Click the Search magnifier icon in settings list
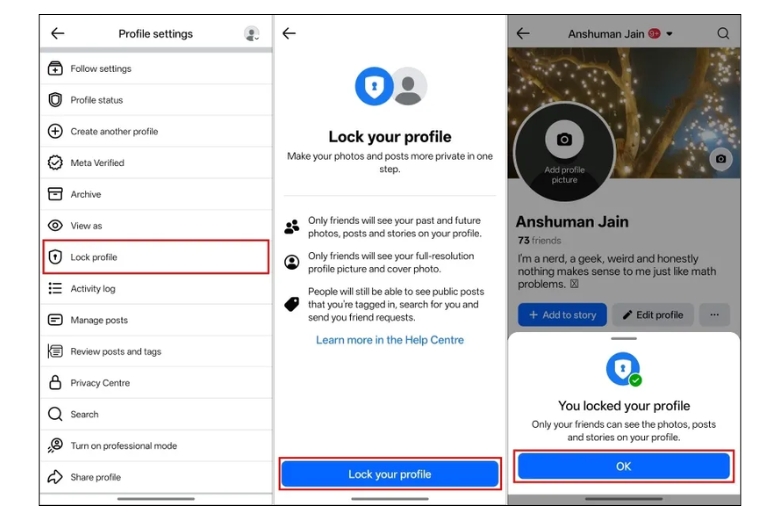The image size is (780, 520). (x=55, y=414)
